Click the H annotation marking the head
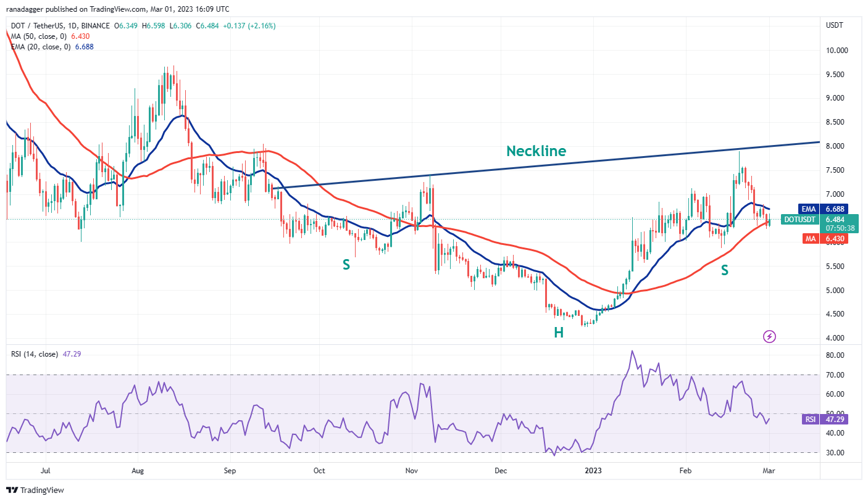Viewport: 868px width, 501px height. coord(558,333)
